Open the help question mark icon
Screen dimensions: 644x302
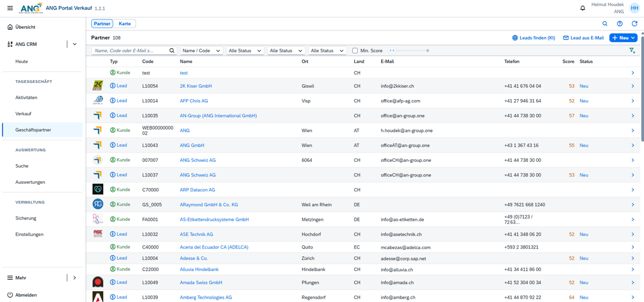(x=620, y=24)
